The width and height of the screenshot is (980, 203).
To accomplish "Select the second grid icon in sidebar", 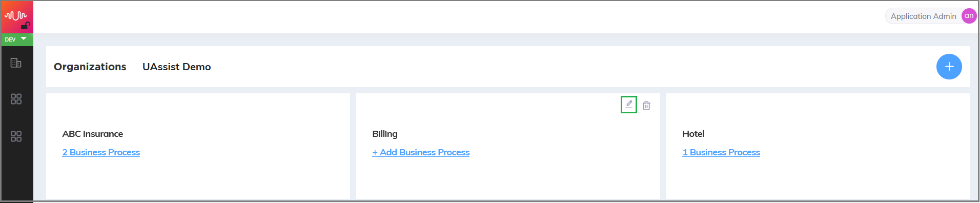I will [x=16, y=136].
